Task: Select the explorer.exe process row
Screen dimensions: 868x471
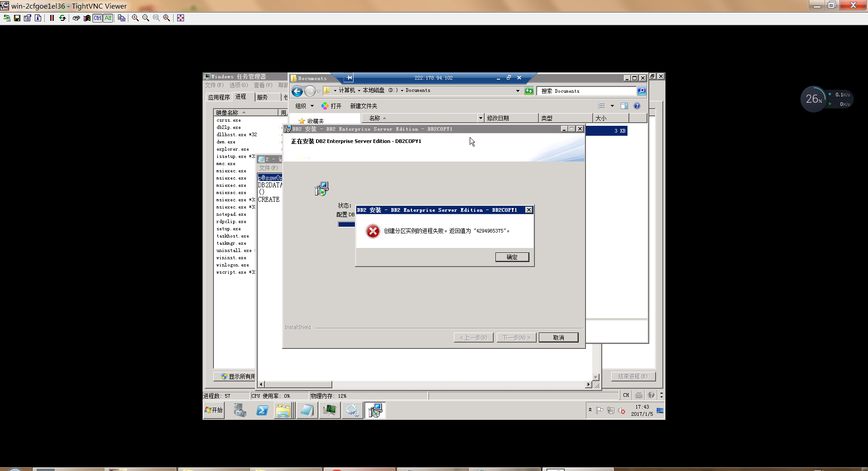Action: click(235, 149)
